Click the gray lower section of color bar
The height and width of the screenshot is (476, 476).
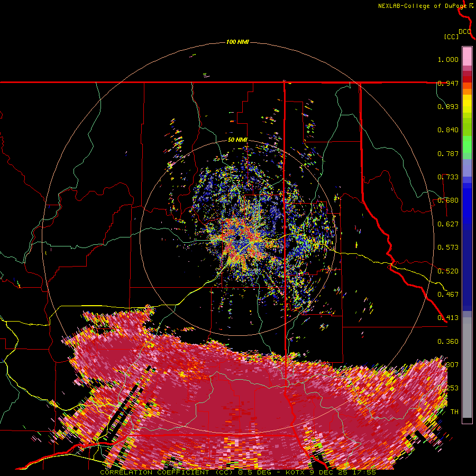point(467,368)
